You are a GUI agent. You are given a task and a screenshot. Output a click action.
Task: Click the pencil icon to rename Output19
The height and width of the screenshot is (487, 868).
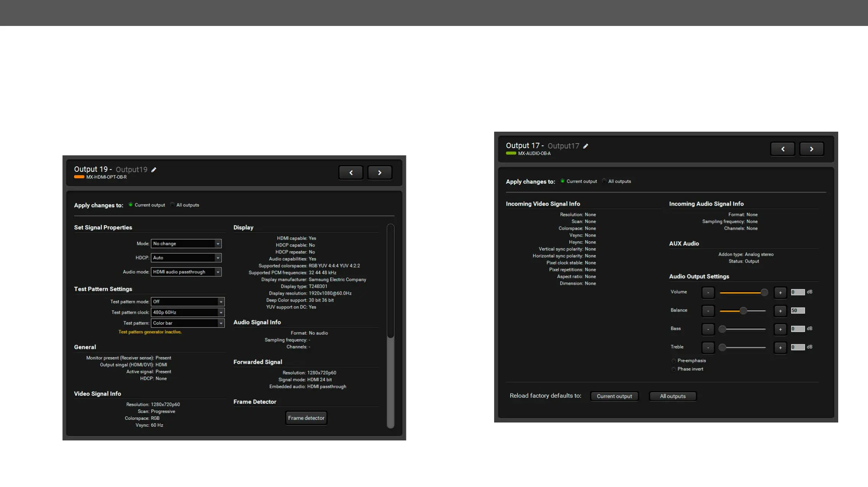click(x=154, y=170)
